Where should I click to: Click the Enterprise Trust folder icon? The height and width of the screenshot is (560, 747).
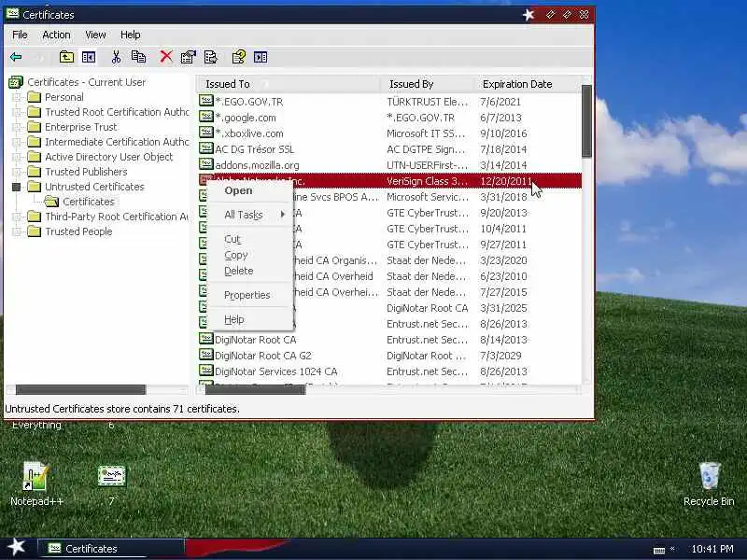(x=34, y=127)
